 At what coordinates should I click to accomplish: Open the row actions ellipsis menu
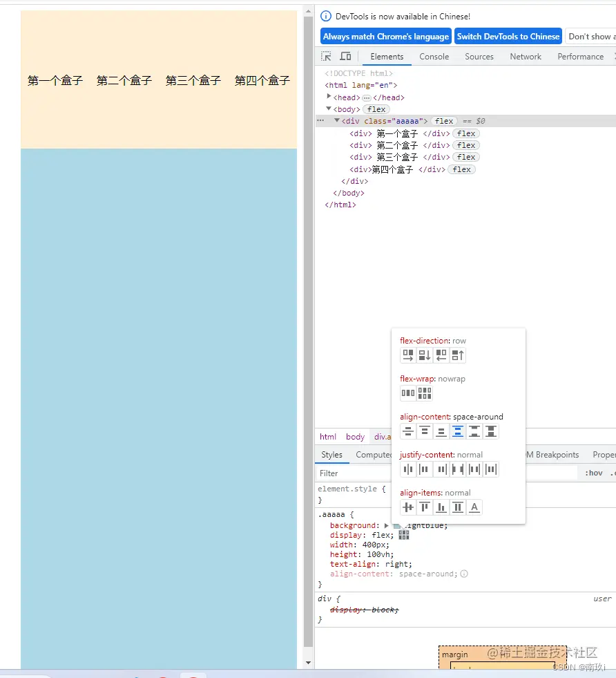pyautogui.click(x=320, y=121)
